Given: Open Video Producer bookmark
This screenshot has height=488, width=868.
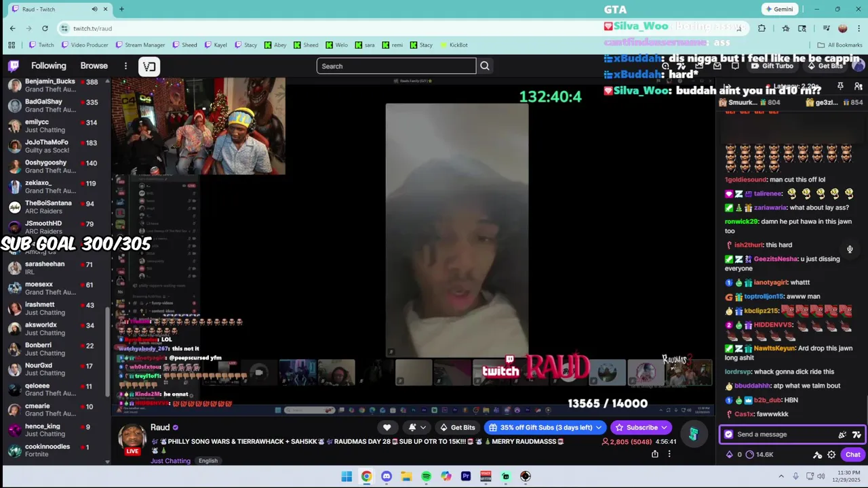Looking at the screenshot, I should 85,45.
